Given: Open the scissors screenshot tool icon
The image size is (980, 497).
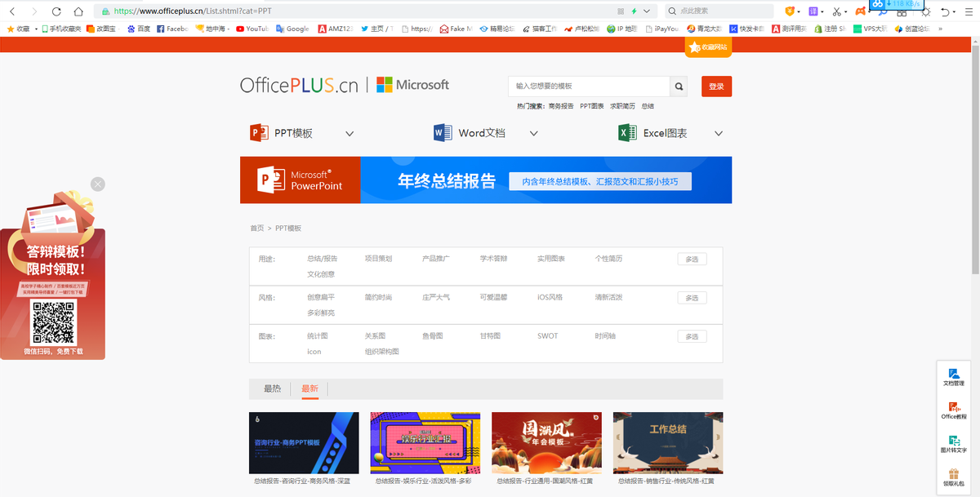Looking at the screenshot, I should click(836, 11).
